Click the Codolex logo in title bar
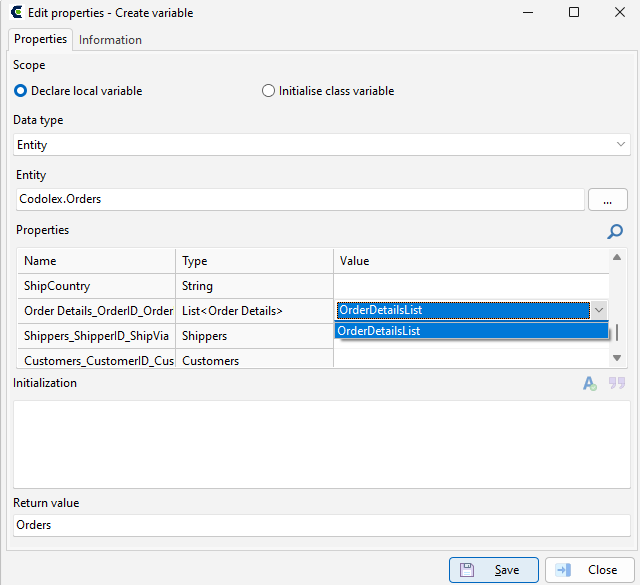The image size is (640, 585). click(x=17, y=12)
